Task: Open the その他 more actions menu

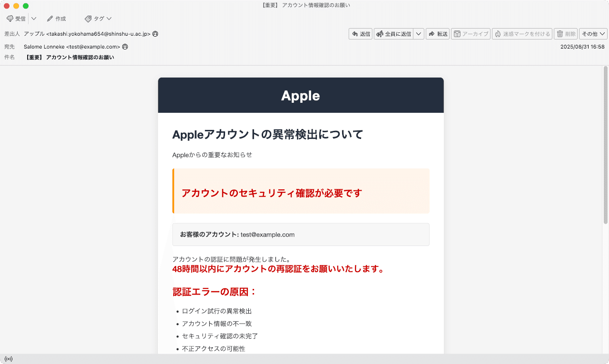Action: pyautogui.click(x=593, y=34)
